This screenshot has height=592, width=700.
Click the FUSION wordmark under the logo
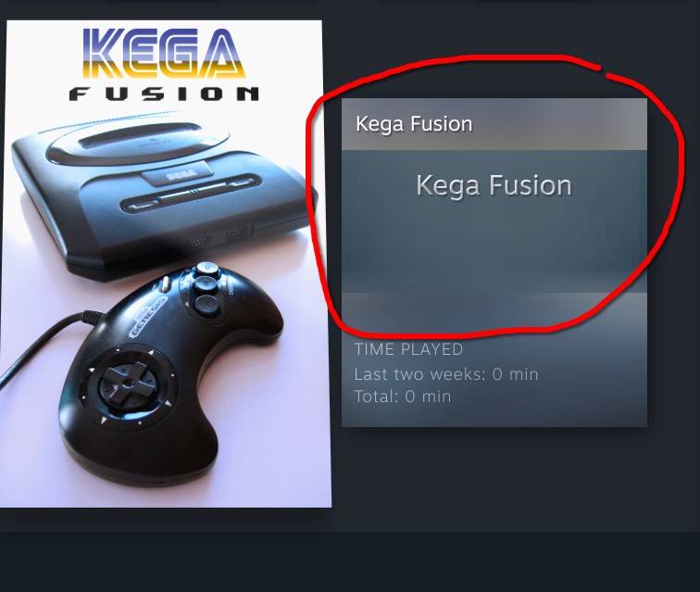coord(164,94)
